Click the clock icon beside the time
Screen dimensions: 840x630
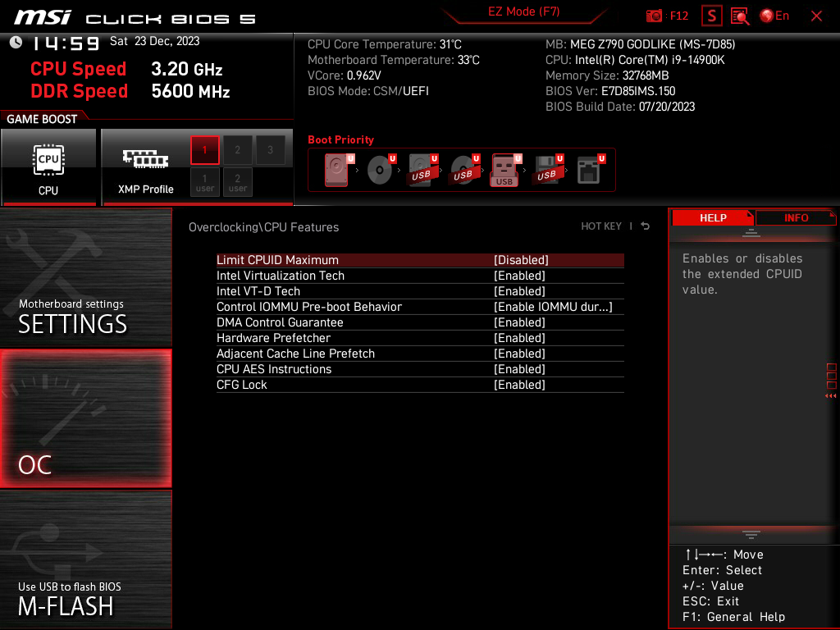pos(16,43)
